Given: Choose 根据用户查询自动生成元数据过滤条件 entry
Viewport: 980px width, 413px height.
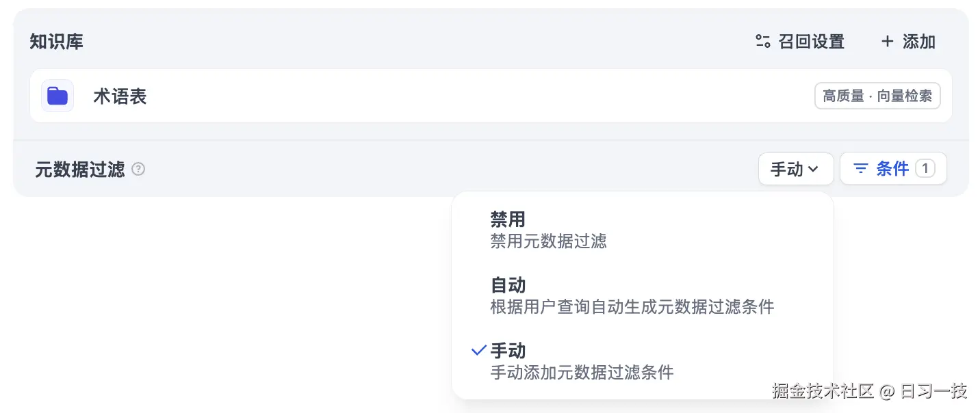Looking at the screenshot, I should pyautogui.click(x=632, y=307).
